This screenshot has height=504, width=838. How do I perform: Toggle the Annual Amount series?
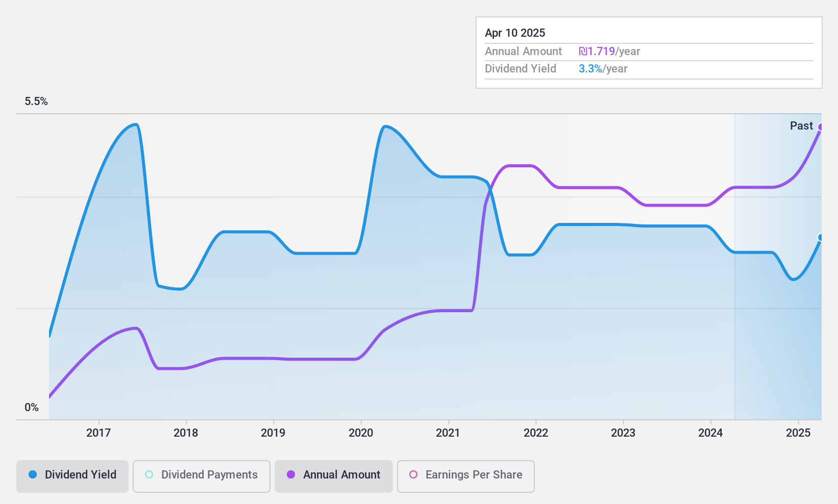[x=334, y=476]
